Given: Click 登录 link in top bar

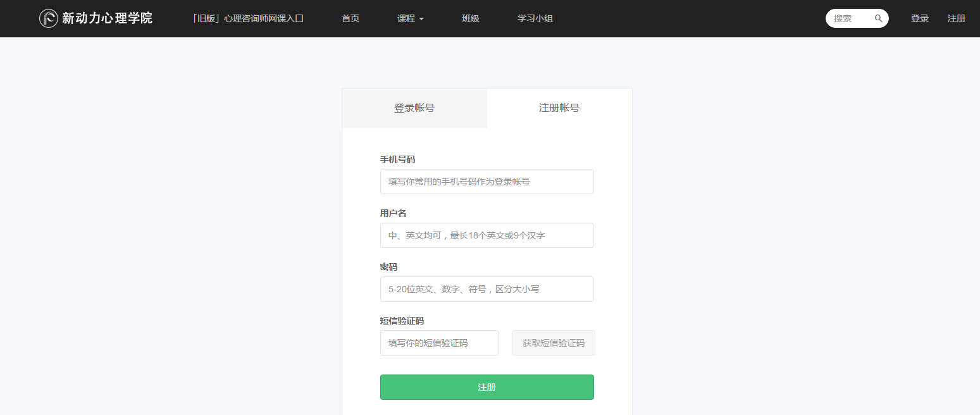Looking at the screenshot, I should [920, 18].
